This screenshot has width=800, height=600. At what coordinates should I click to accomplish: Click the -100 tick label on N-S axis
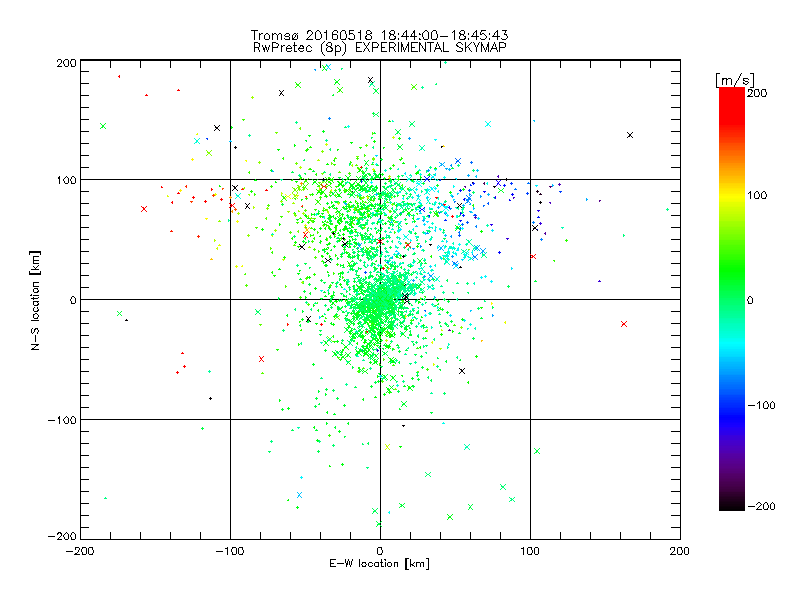(x=62, y=420)
